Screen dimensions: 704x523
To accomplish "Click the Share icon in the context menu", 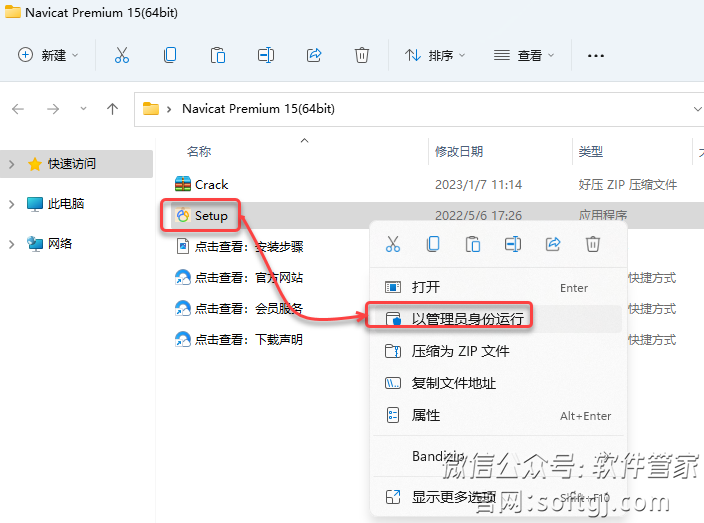I will tap(553, 244).
